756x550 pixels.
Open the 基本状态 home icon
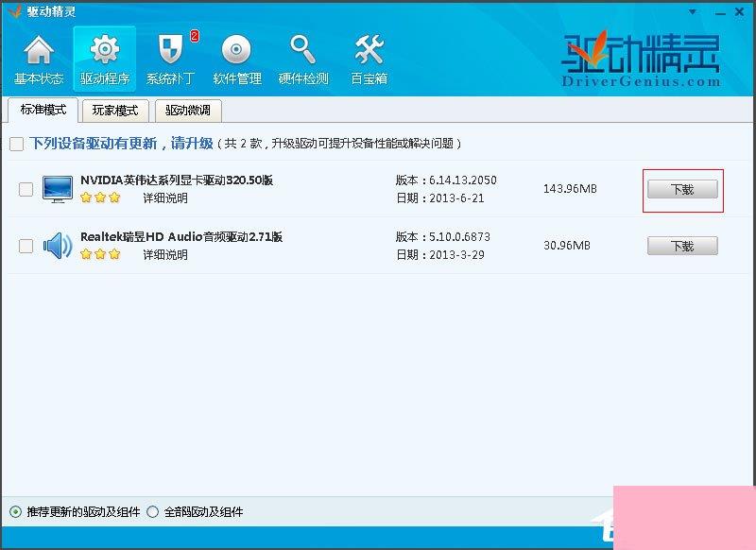click(x=39, y=60)
